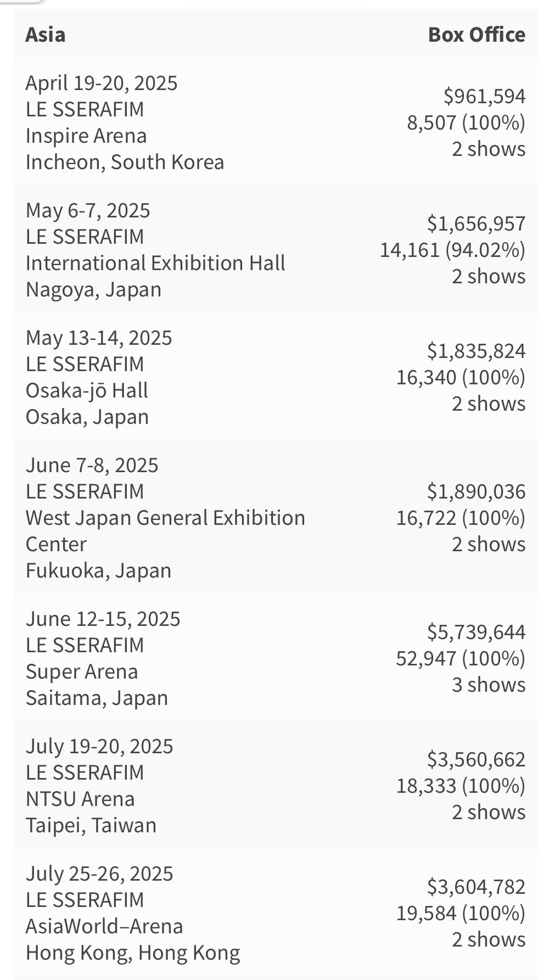This screenshot has height=980, width=549.
Task: Click Incheon, South Korea location
Action: pos(125,162)
